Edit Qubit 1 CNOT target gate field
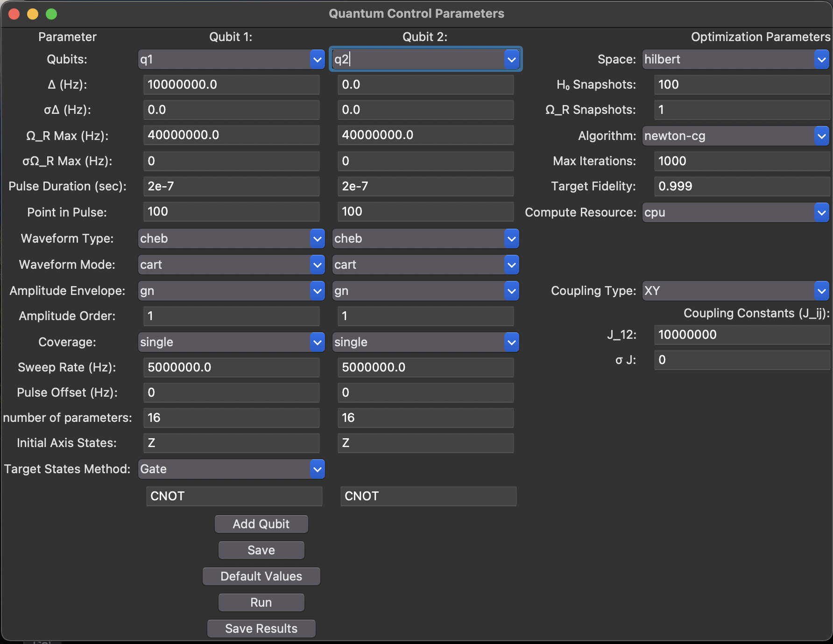833x644 pixels. (234, 496)
